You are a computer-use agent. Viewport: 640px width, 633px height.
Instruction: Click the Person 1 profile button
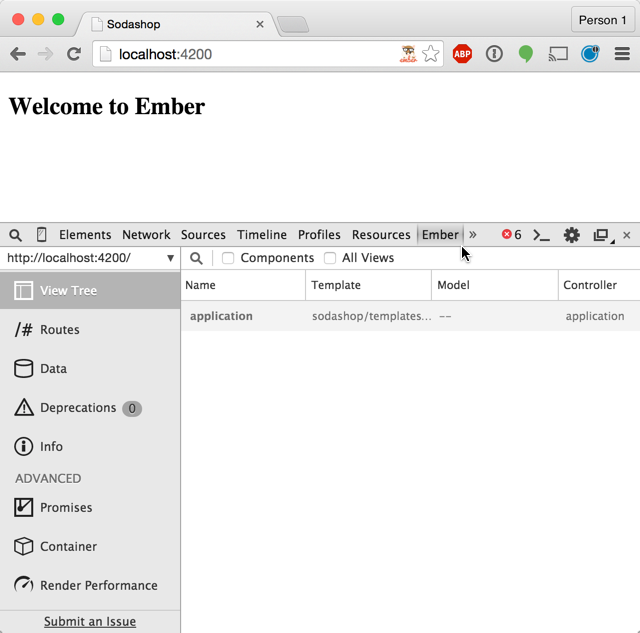coord(602,20)
